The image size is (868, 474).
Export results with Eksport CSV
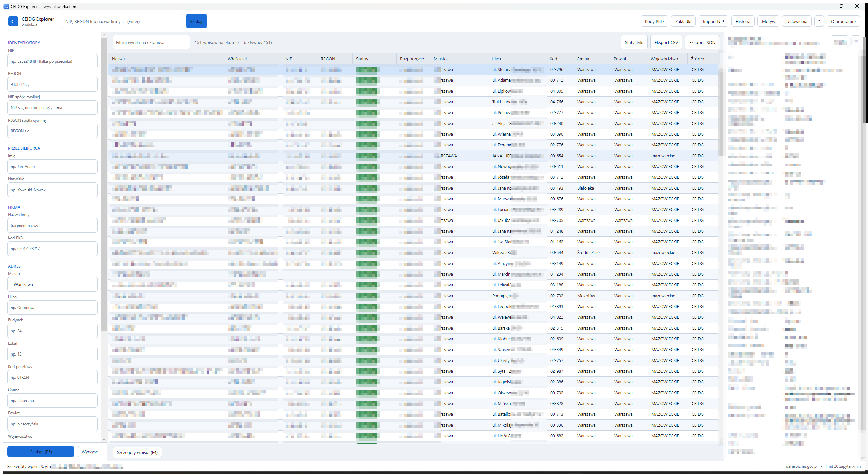[x=666, y=42]
